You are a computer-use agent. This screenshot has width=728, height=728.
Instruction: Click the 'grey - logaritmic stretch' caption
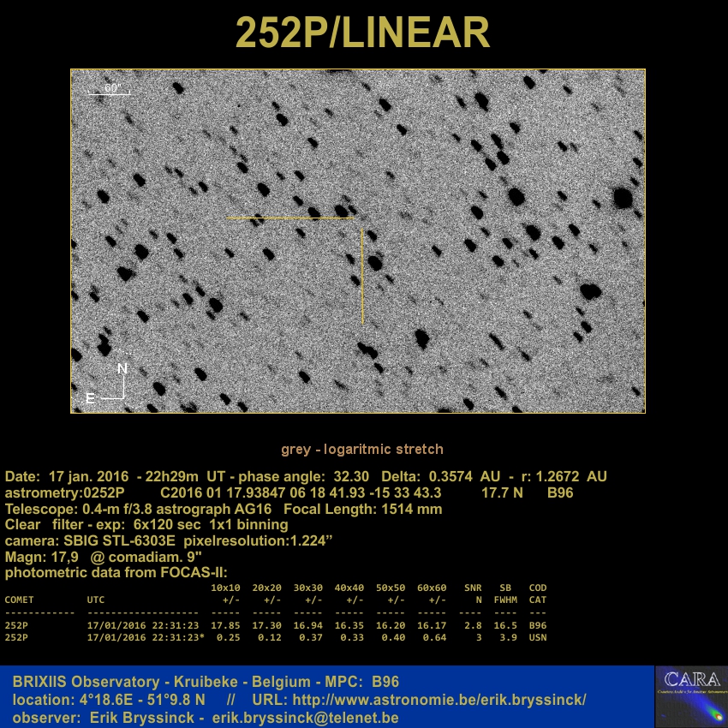362,449
